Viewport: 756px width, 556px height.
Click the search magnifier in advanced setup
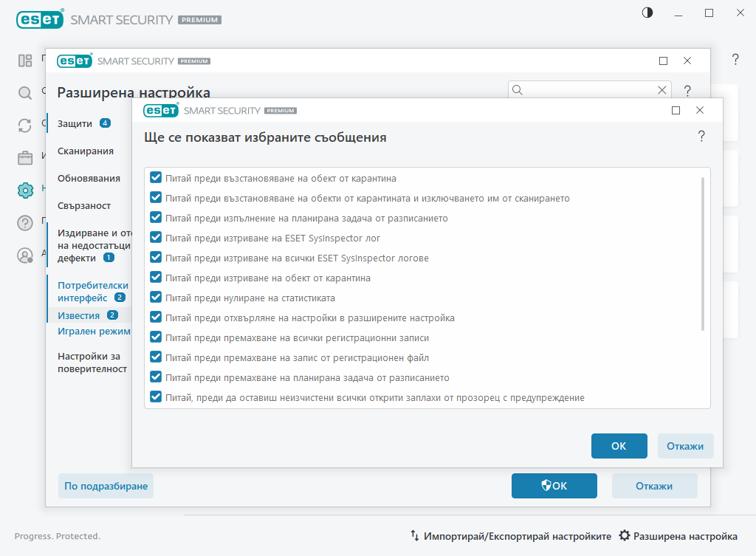point(518,89)
